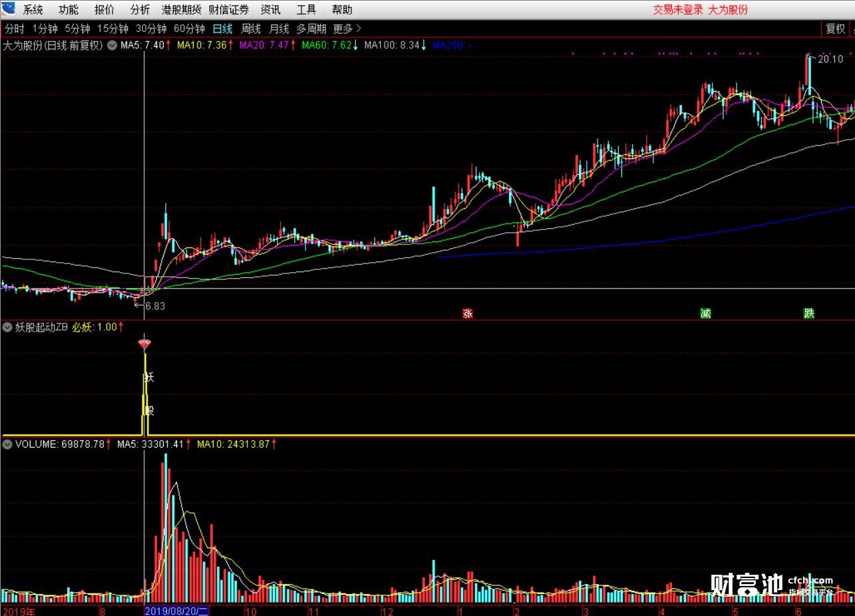This screenshot has width=855, height=616.
Task: Switch to the 30分钟 period tab
Action: click(151, 29)
